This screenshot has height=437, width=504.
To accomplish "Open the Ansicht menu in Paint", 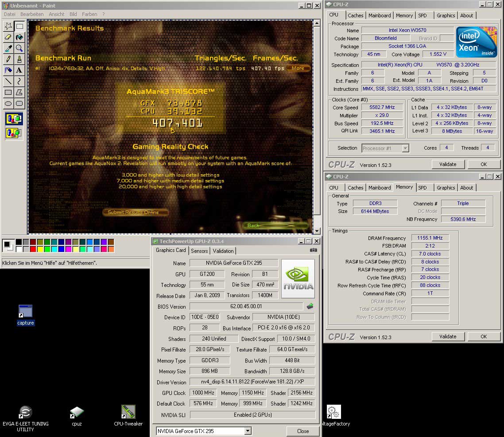I will 57,14.
